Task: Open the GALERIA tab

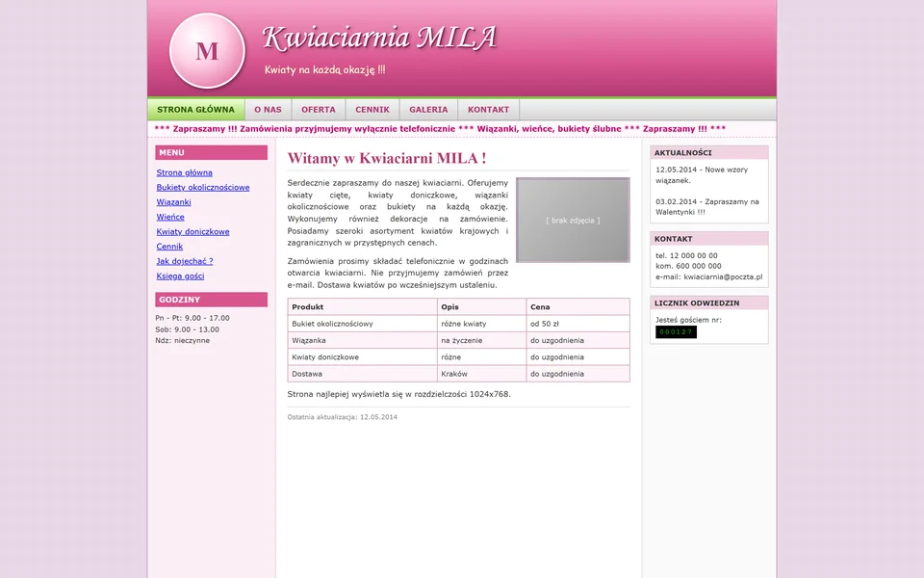Action: [428, 110]
